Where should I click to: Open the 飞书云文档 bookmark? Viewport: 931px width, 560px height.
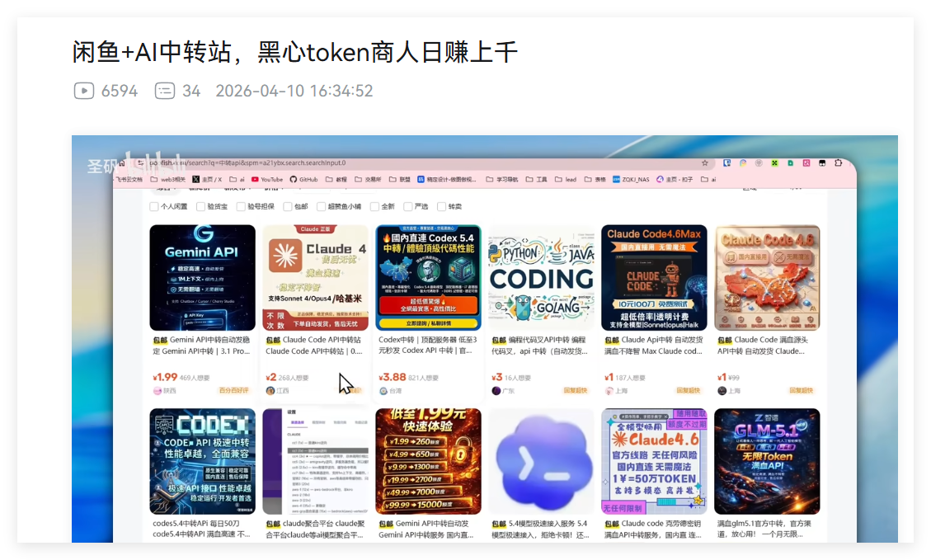[x=129, y=179]
